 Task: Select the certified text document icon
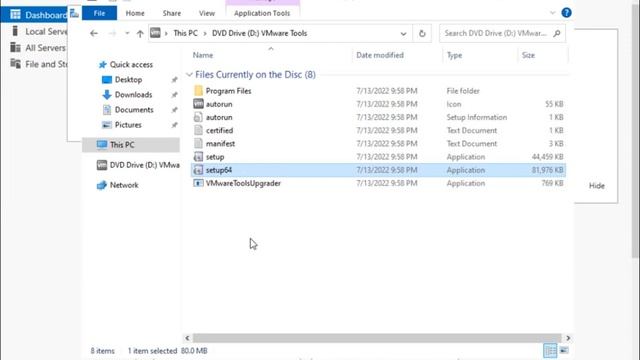pos(198,130)
